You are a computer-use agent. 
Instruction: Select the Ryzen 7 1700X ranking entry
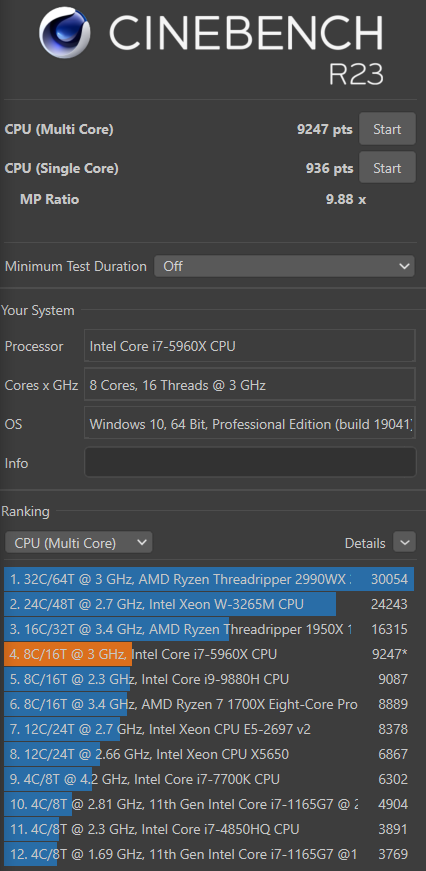coord(209,704)
